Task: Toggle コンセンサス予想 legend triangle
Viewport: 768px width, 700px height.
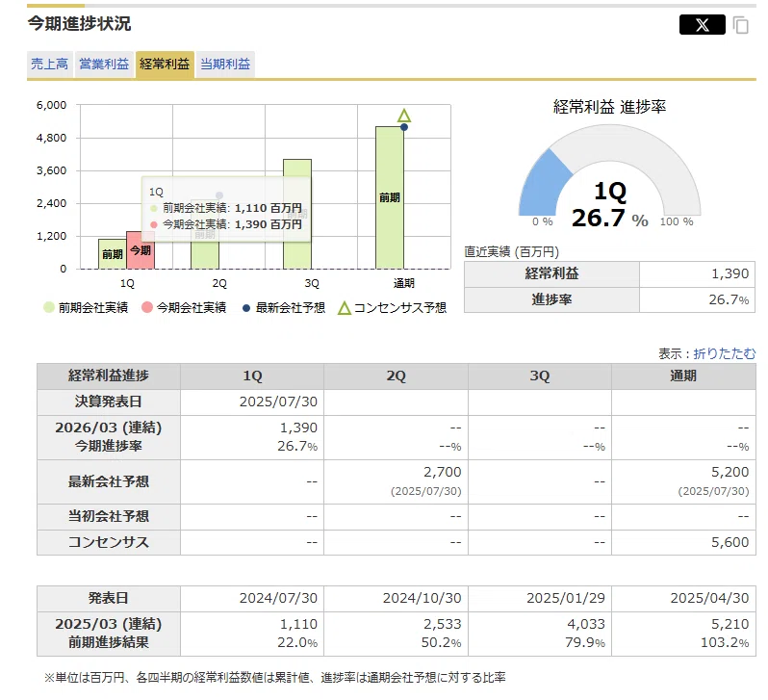Action: click(345, 308)
